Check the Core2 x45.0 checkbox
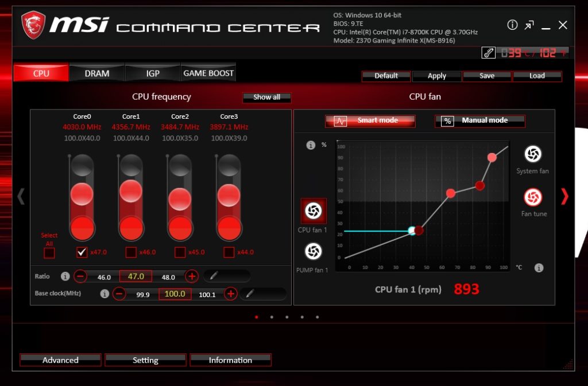588x386 pixels. [x=180, y=252]
